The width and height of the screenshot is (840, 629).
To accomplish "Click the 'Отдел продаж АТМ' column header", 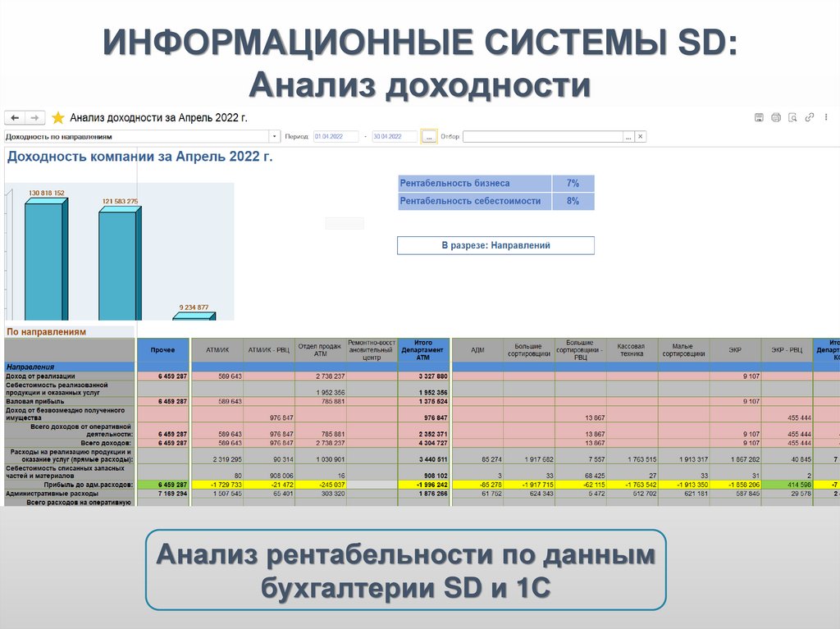I will click(321, 350).
